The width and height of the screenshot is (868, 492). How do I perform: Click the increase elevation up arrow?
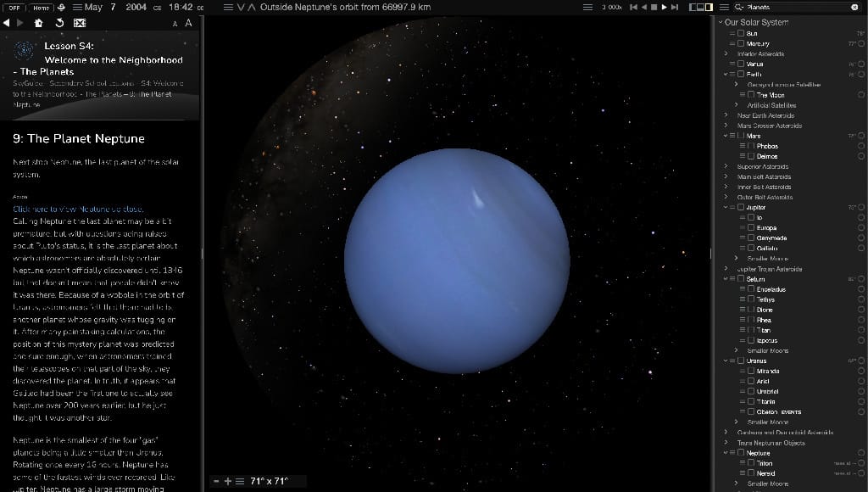pyautogui.click(x=251, y=7)
